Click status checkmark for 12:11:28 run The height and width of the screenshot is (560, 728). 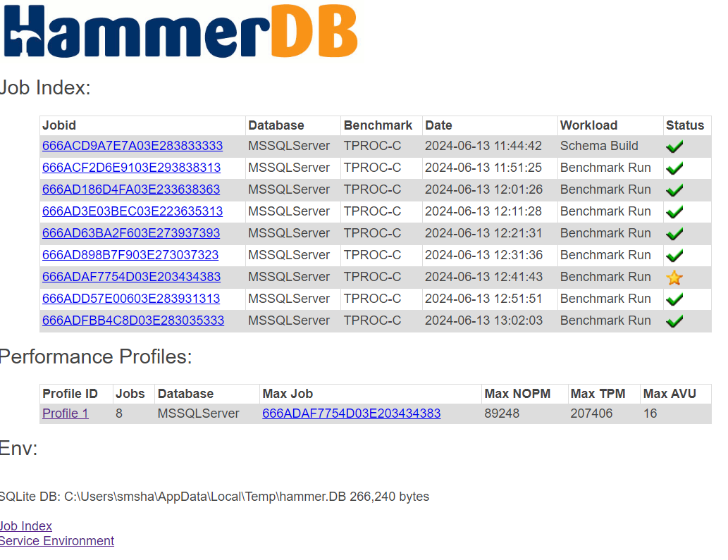tap(674, 211)
